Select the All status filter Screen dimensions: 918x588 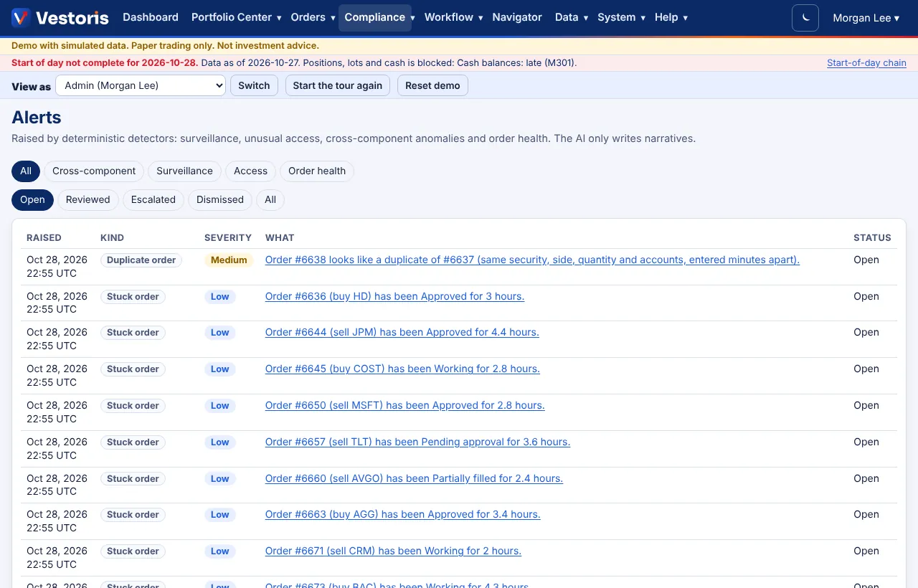[270, 199]
